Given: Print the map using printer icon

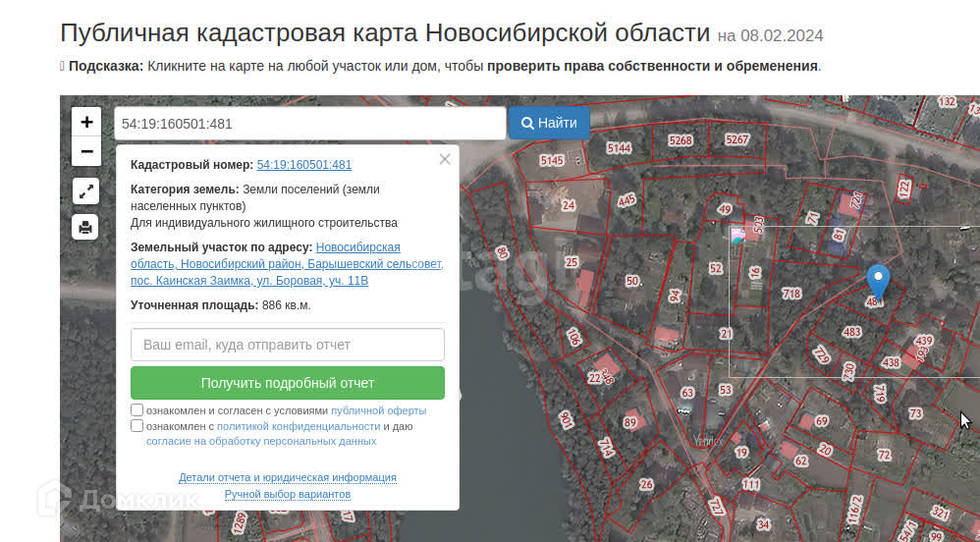Looking at the screenshot, I should [86, 228].
